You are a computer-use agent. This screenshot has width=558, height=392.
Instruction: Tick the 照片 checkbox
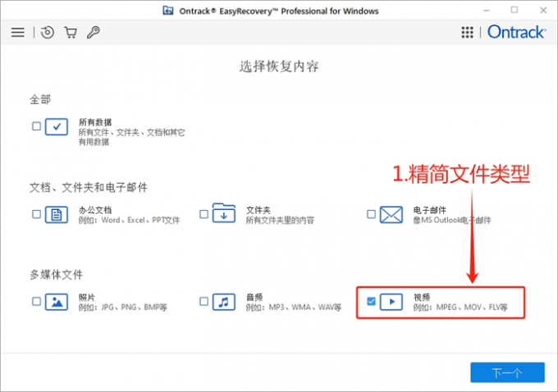pyautogui.click(x=36, y=301)
